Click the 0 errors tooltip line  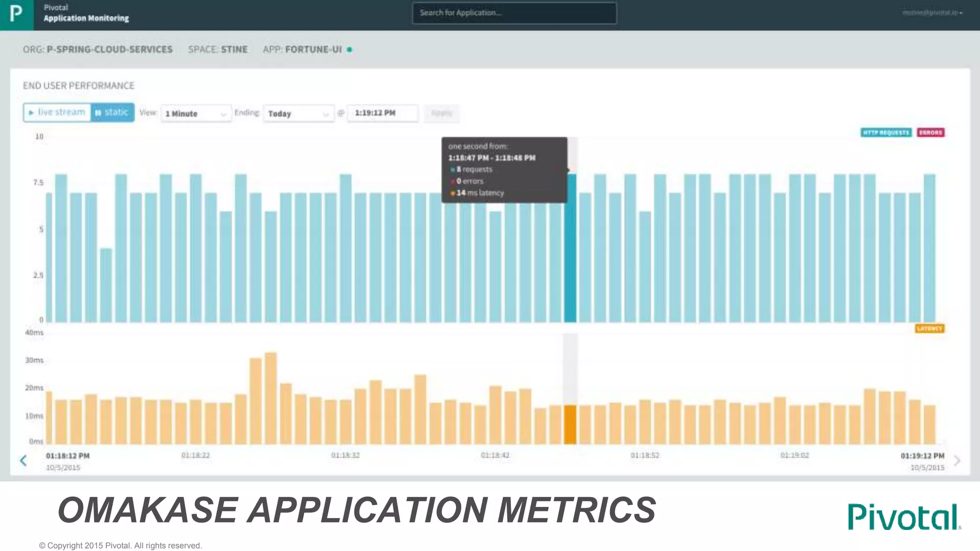[467, 181]
